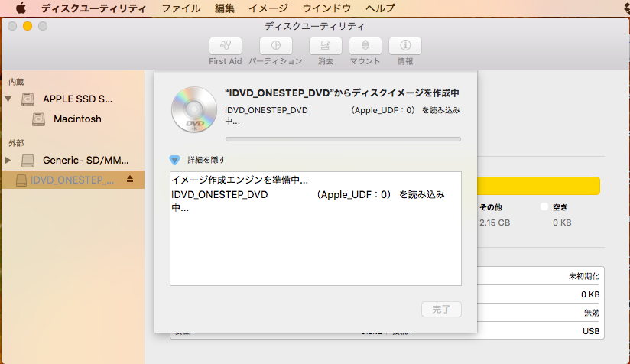Select APPLE SSD S... in sidebar

[x=77, y=99]
